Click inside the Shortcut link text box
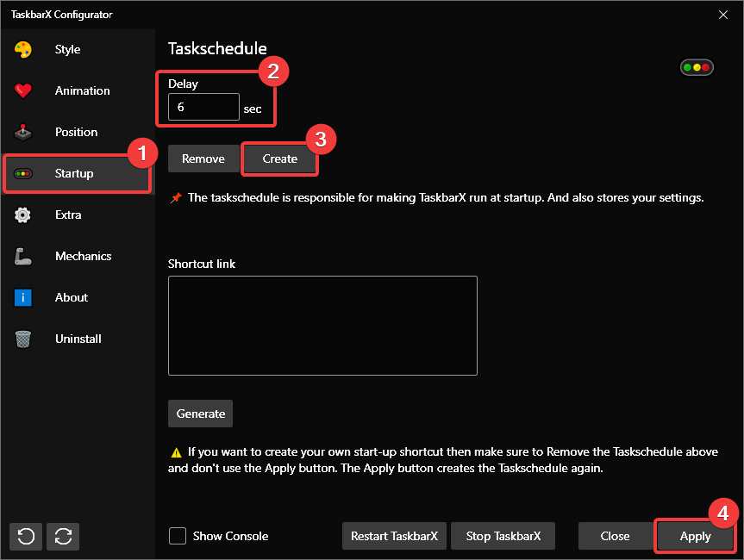Screen dimensions: 744x560 click(322, 326)
